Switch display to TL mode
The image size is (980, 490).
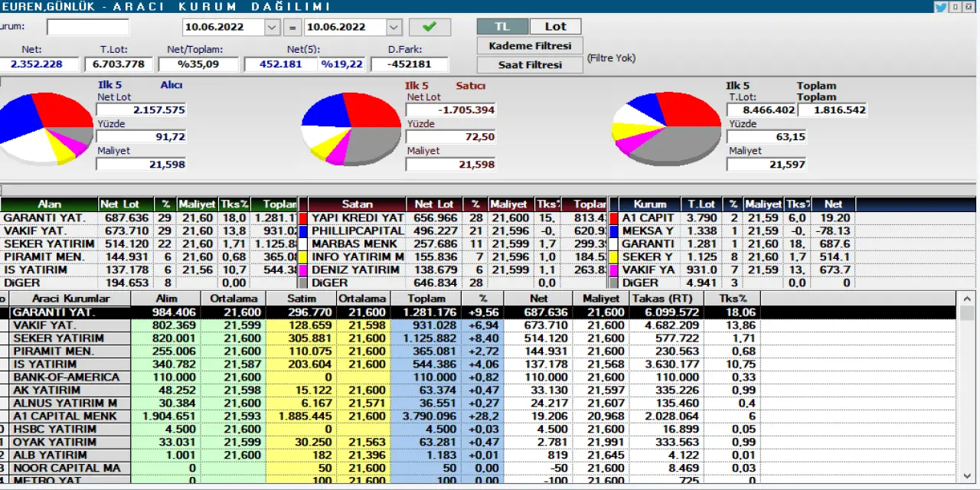click(x=501, y=26)
